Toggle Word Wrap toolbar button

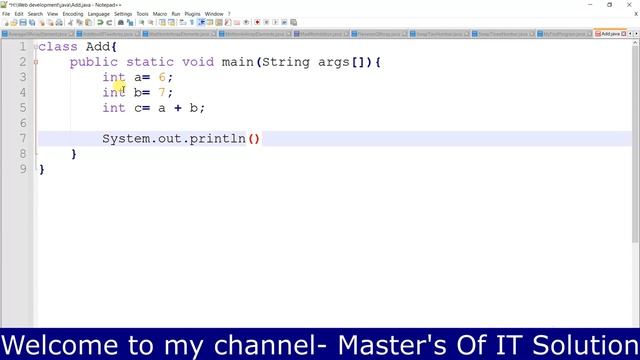tap(182, 22)
